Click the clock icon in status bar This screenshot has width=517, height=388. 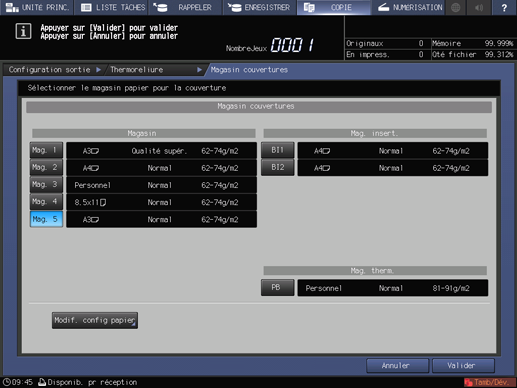(7, 382)
